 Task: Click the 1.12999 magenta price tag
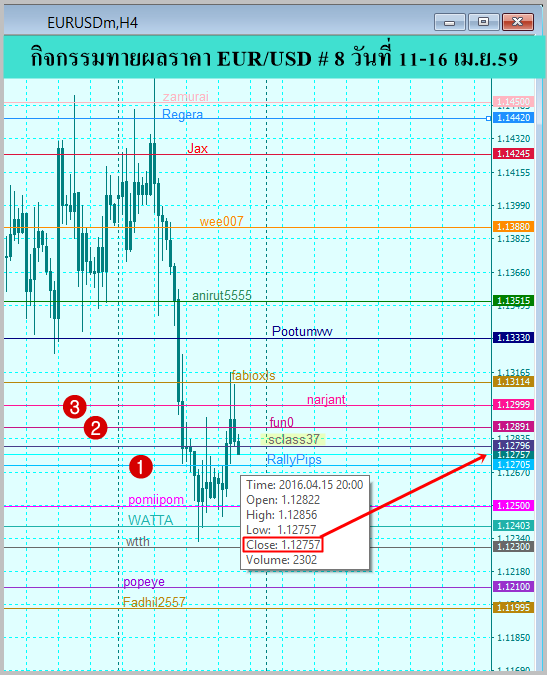[x=513, y=405]
